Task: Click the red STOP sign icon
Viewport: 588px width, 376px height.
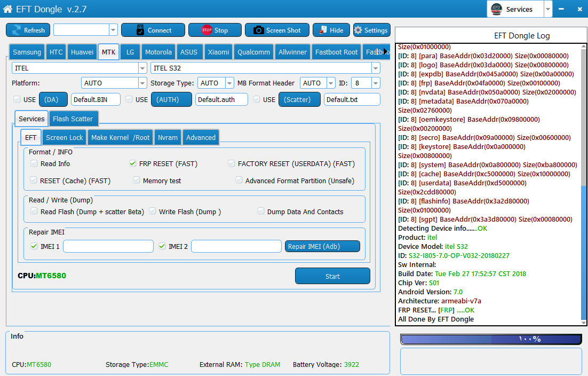Action: tap(206, 30)
